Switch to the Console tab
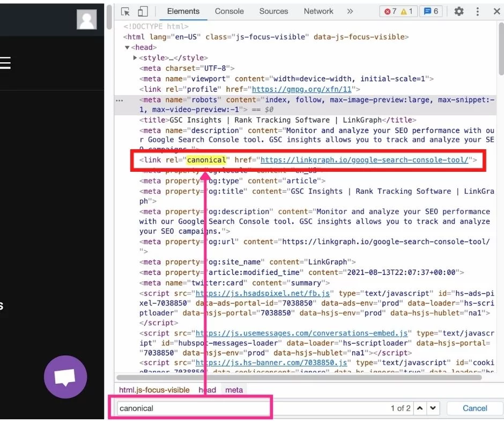Image resolution: width=504 pixels, height=423 pixels. point(229,11)
